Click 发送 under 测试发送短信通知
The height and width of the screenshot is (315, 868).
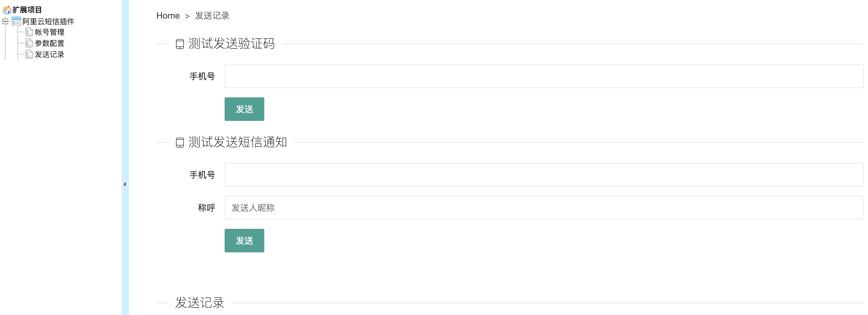tap(244, 241)
